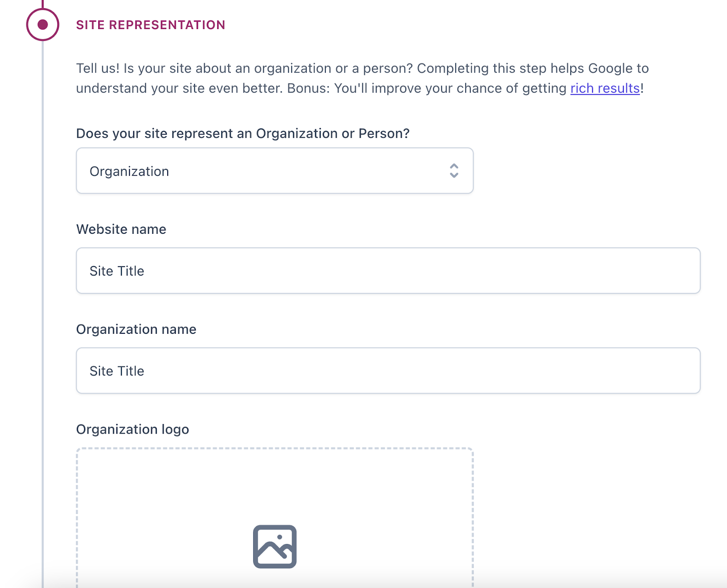Expand the site type selector showing Organization

[x=274, y=171]
